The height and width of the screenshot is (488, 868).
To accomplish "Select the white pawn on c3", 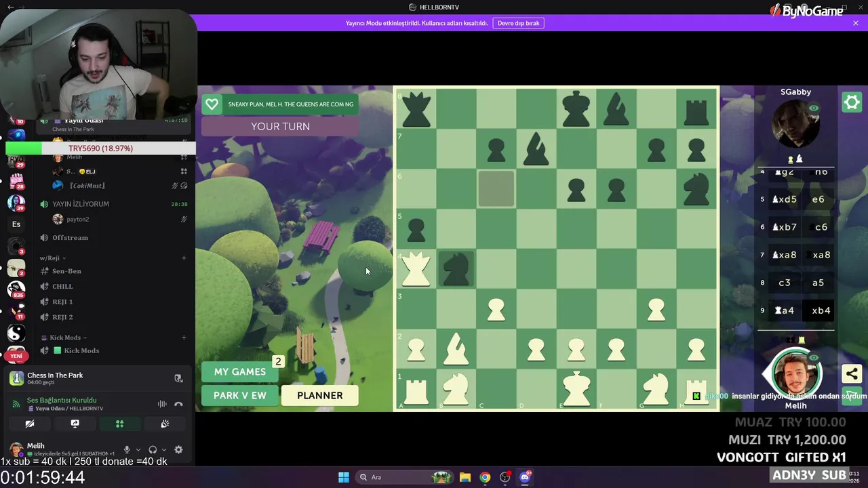I will 496,309.
